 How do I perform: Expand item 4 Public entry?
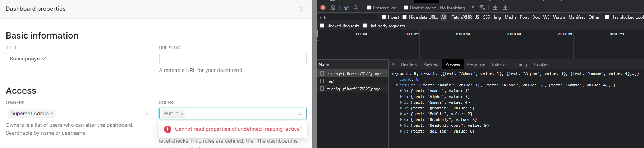point(401,114)
